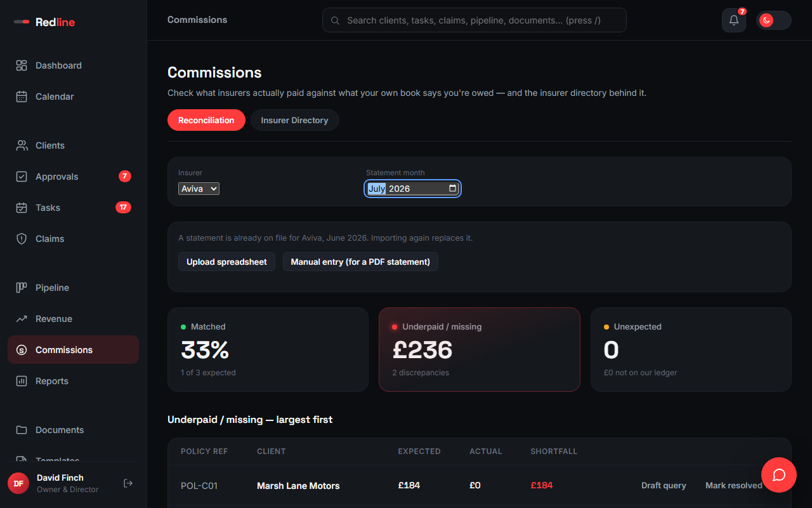Screen dimensions: 812x508
Task: Click the Pipeline board icon
Action: 22,288
